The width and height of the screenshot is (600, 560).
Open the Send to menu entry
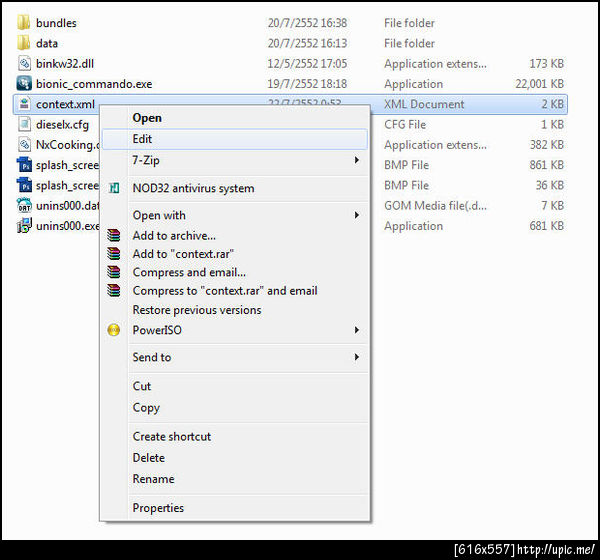(x=235, y=357)
